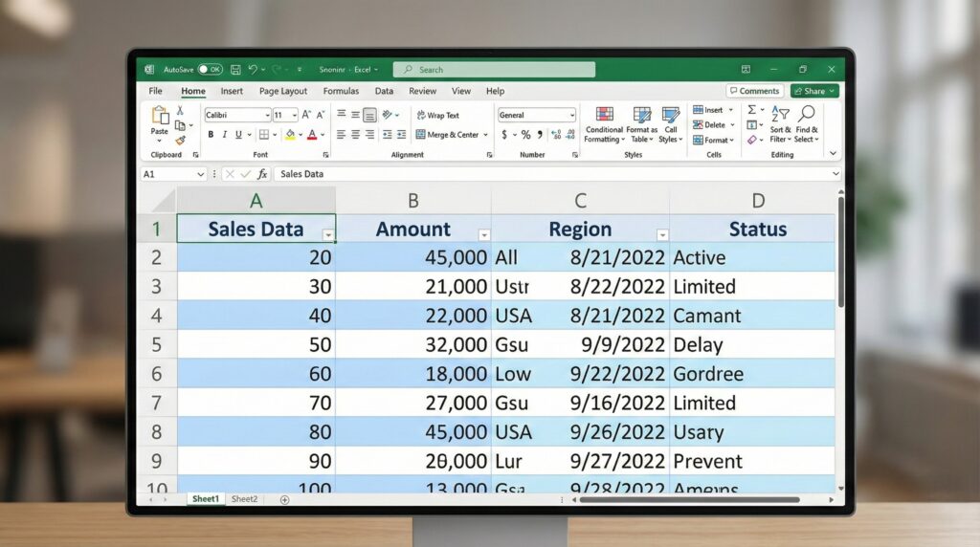Open the Calibri font name dropdown
This screenshot has width=980, height=547.
click(x=267, y=115)
